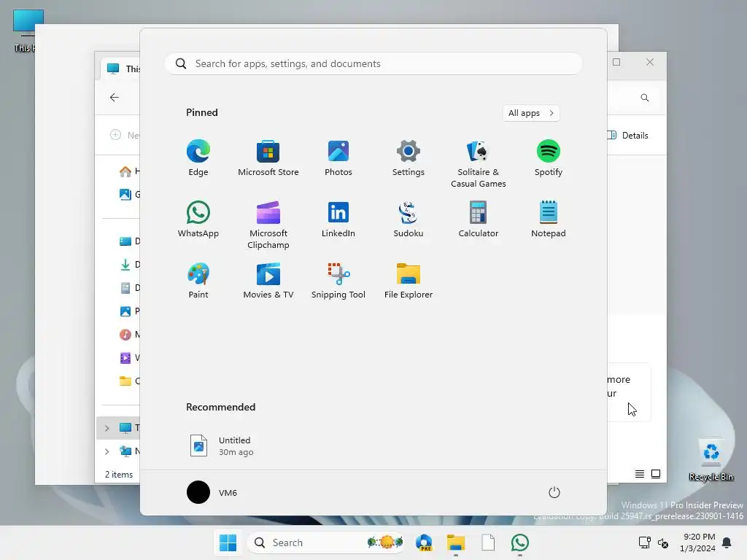
Task: Select Videos folder in Explorer sidebar
Action: 129,357
